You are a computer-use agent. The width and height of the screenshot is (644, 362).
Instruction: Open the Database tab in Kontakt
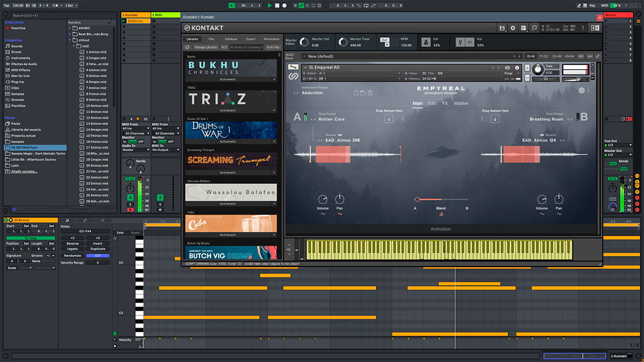click(231, 39)
